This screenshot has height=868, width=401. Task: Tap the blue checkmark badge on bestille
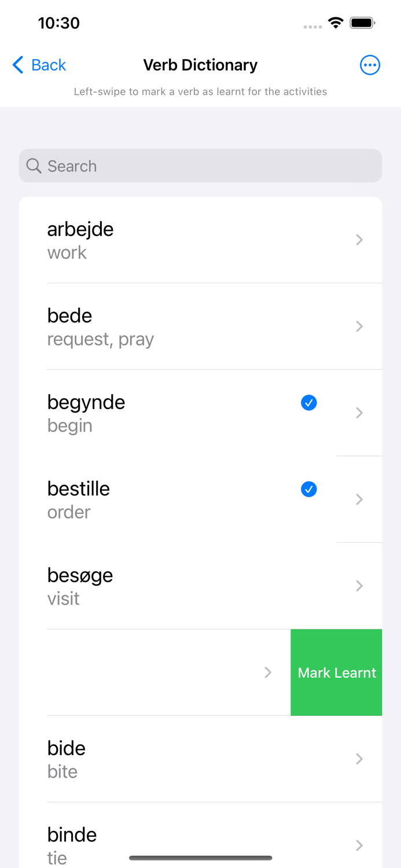point(308,489)
